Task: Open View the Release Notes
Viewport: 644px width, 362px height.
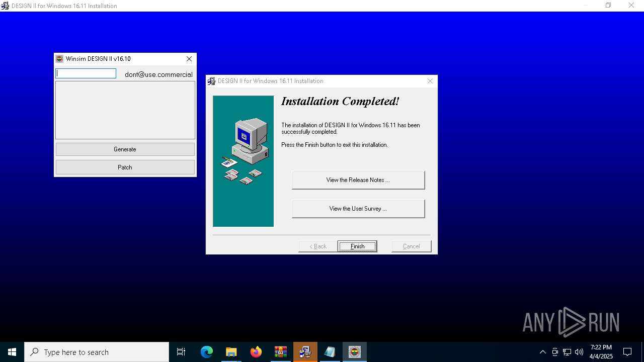Action: pyautogui.click(x=358, y=180)
